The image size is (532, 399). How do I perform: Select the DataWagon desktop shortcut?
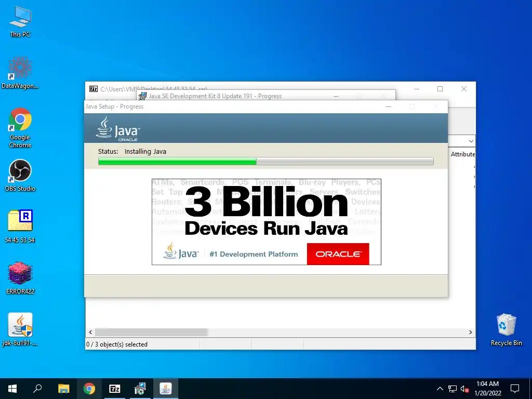pyautogui.click(x=20, y=73)
